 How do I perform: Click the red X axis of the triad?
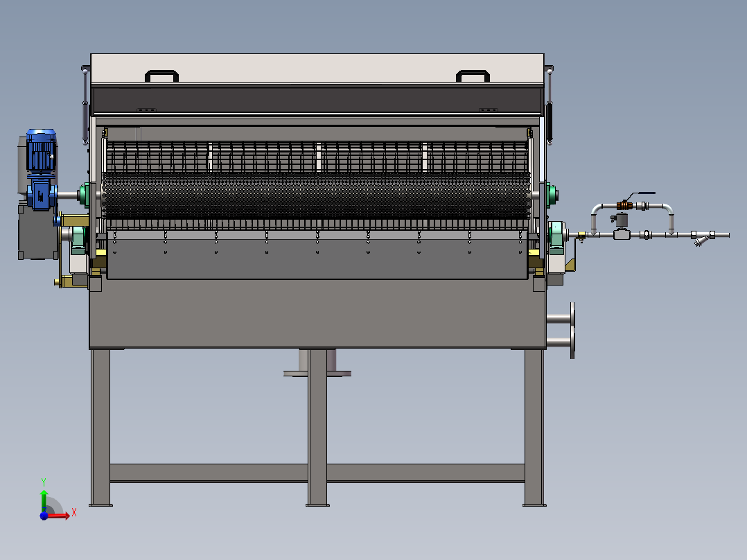[x=58, y=516]
